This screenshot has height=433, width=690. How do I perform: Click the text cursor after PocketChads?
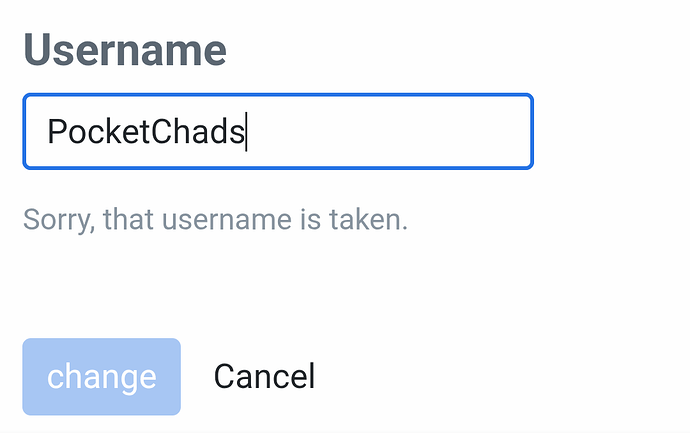click(247, 132)
